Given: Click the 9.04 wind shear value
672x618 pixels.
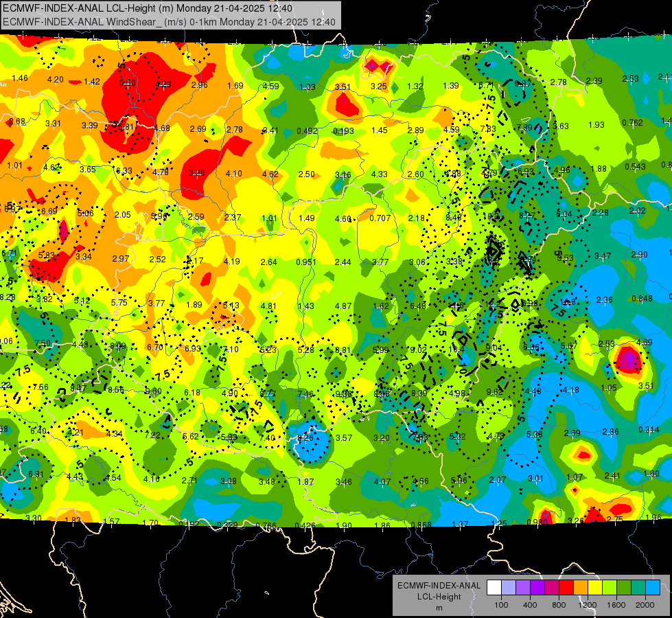Looking at the screenshot, I should (494, 348).
